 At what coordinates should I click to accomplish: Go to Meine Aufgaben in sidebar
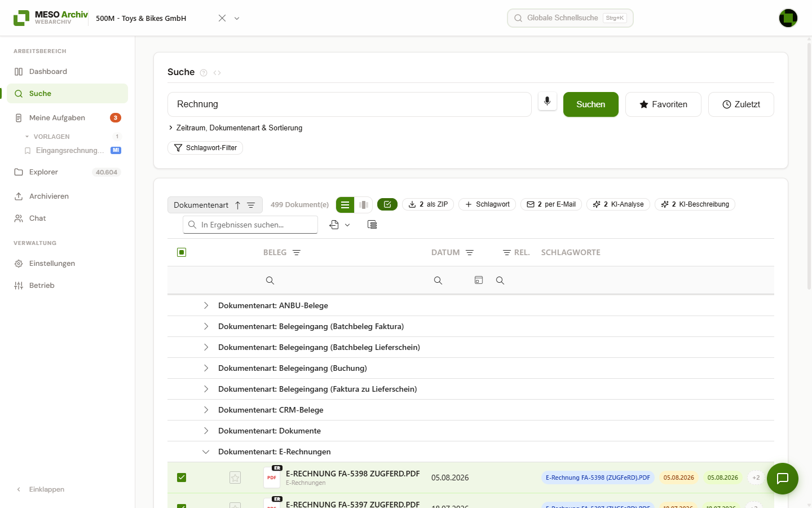point(68,118)
